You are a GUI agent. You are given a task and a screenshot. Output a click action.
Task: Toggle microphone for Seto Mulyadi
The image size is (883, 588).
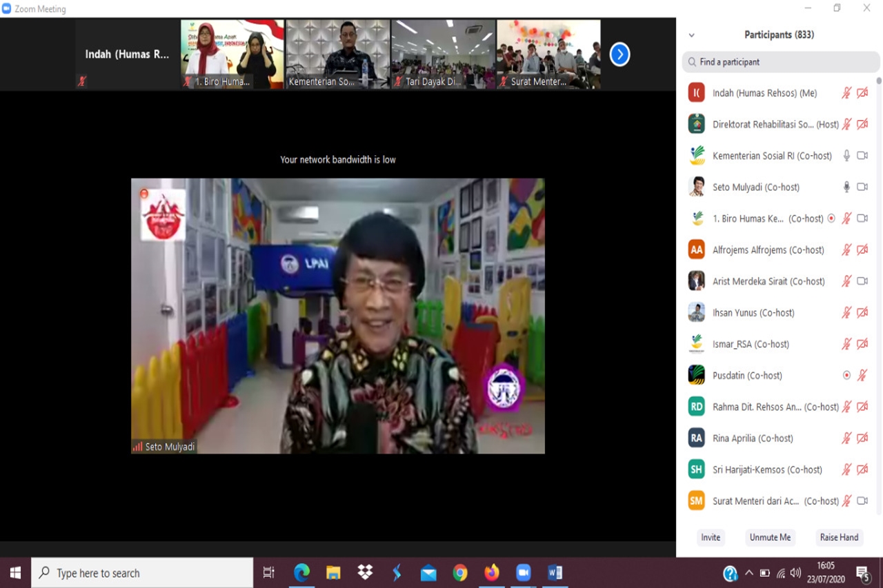[x=846, y=187]
